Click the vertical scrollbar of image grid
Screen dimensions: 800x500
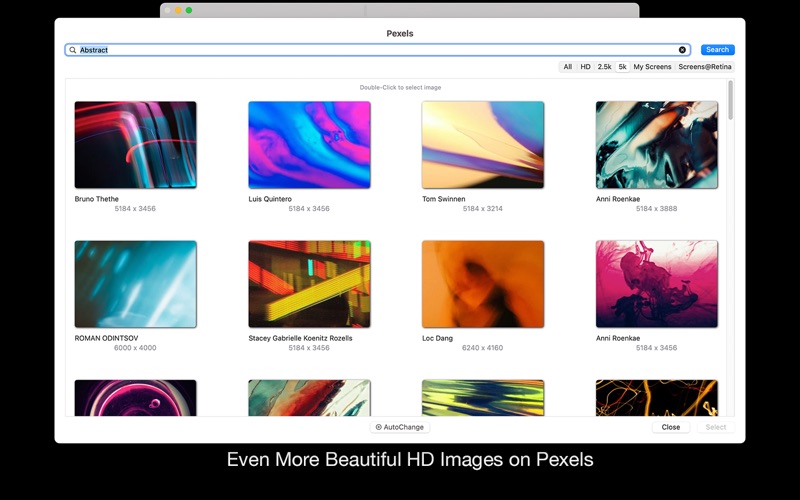tap(730, 100)
